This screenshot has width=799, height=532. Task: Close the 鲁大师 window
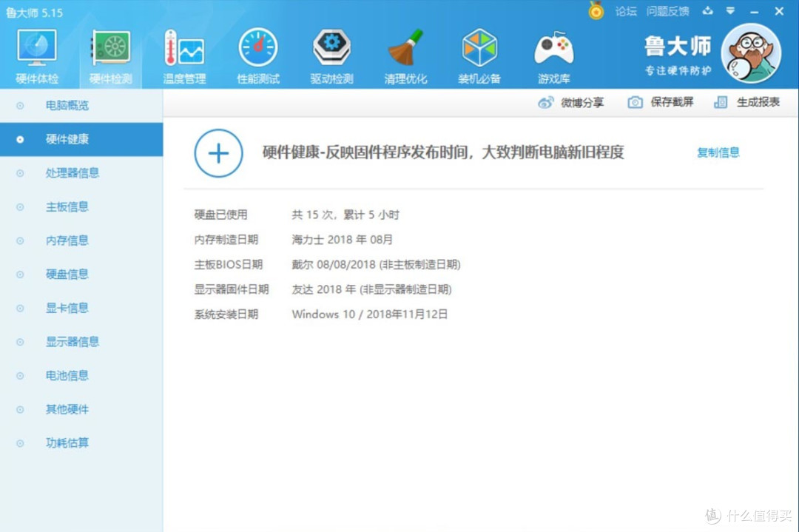click(779, 10)
